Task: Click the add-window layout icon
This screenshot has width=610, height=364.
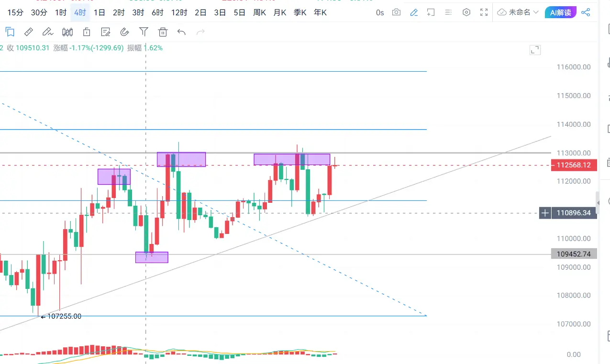Action: [x=431, y=12]
